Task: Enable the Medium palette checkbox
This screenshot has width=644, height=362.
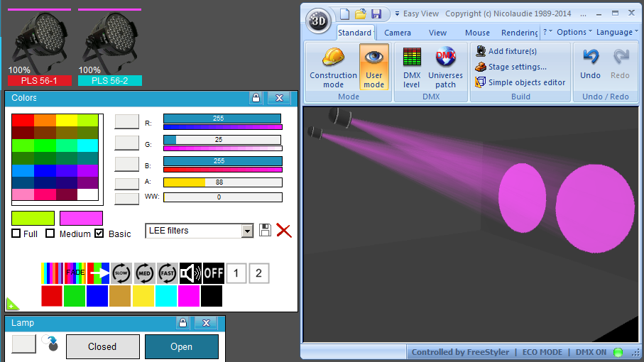Action: pyautogui.click(x=50, y=234)
